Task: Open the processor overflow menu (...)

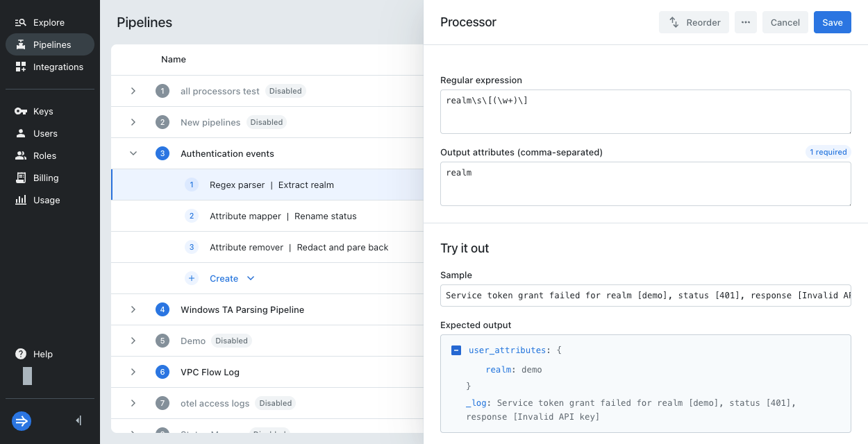Action: [746, 22]
